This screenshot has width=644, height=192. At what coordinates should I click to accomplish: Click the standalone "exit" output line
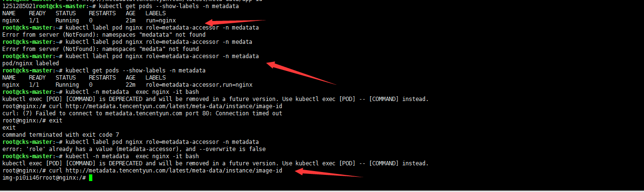tap(9, 128)
